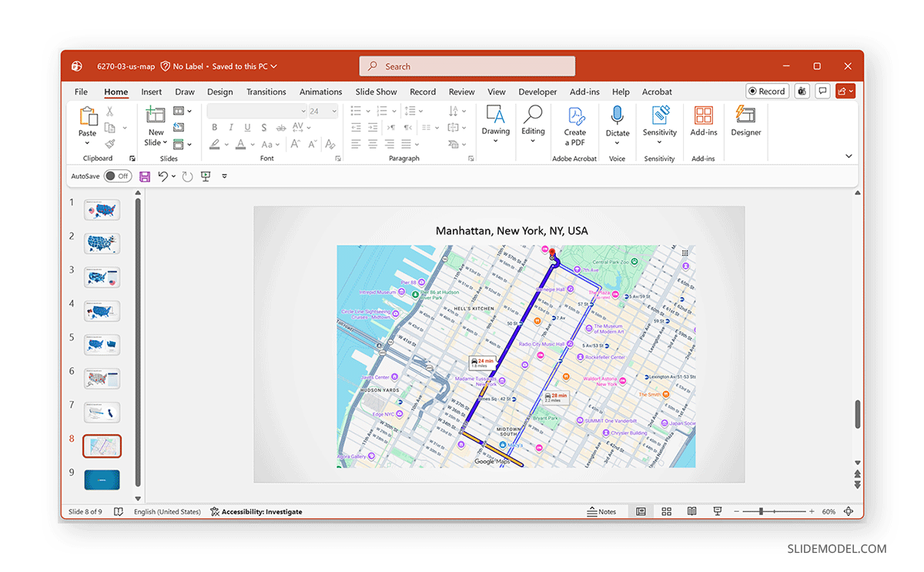
Task: Open the font color dropdown arrow
Action: tap(252, 144)
